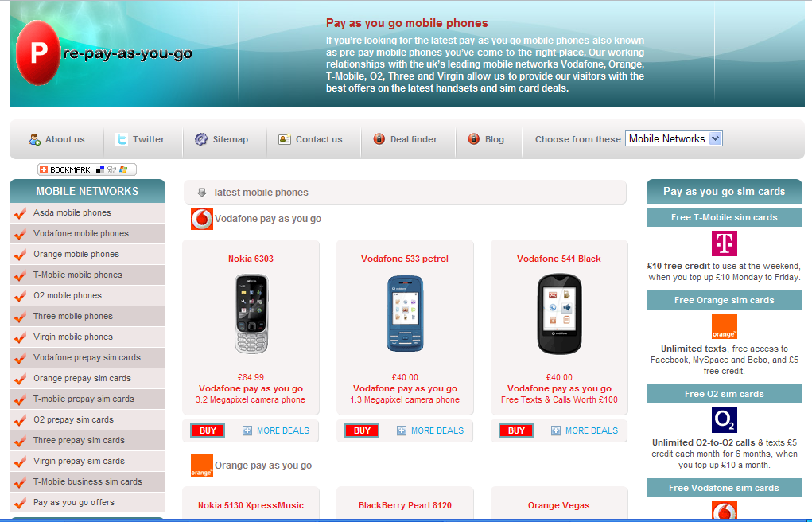
Task: Click the Bookmark share button
Action: pyautogui.click(x=87, y=169)
